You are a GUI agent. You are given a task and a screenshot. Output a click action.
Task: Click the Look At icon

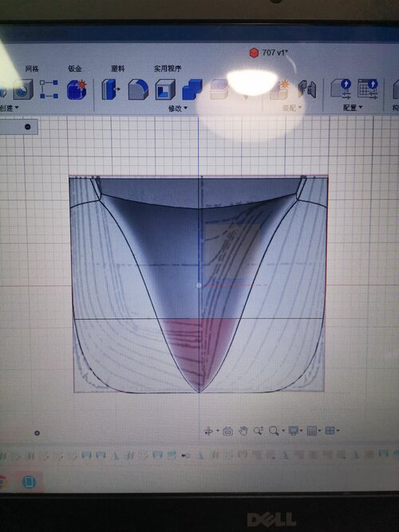click(227, 432)
